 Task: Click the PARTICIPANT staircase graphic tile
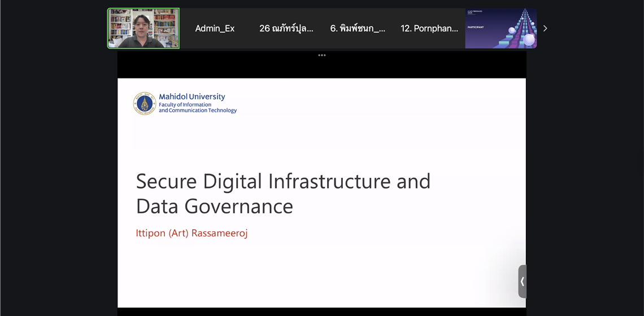click(501, 28)
